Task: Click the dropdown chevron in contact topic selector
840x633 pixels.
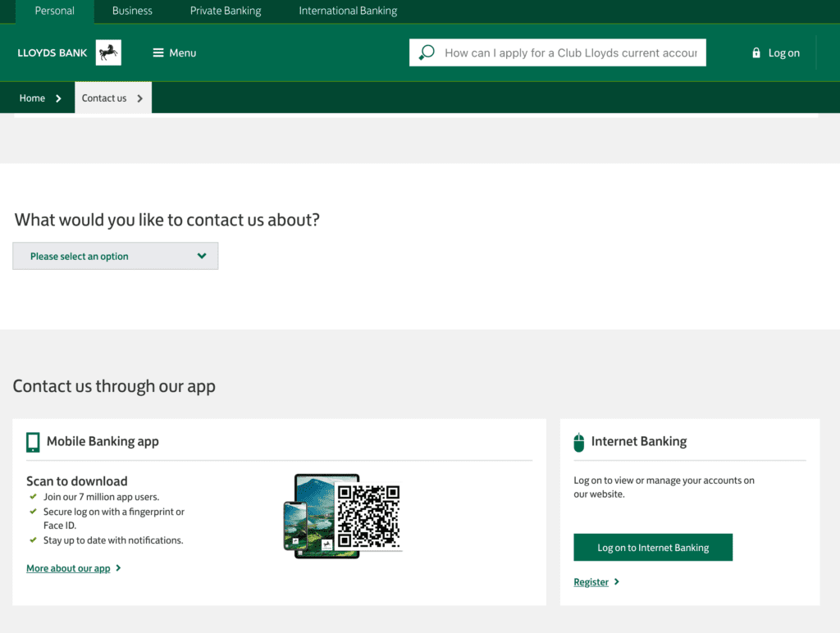Action: click(x=202, y=256)
